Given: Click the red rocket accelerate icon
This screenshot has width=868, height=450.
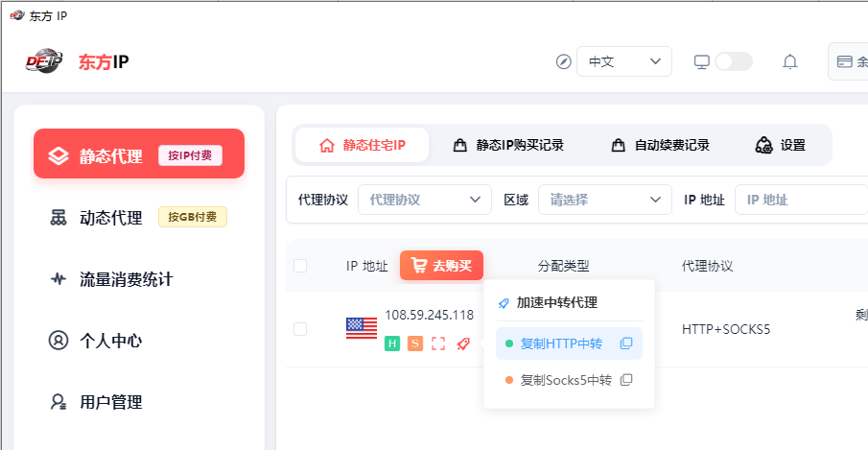Looking at the screenshot, I should 463,343.
